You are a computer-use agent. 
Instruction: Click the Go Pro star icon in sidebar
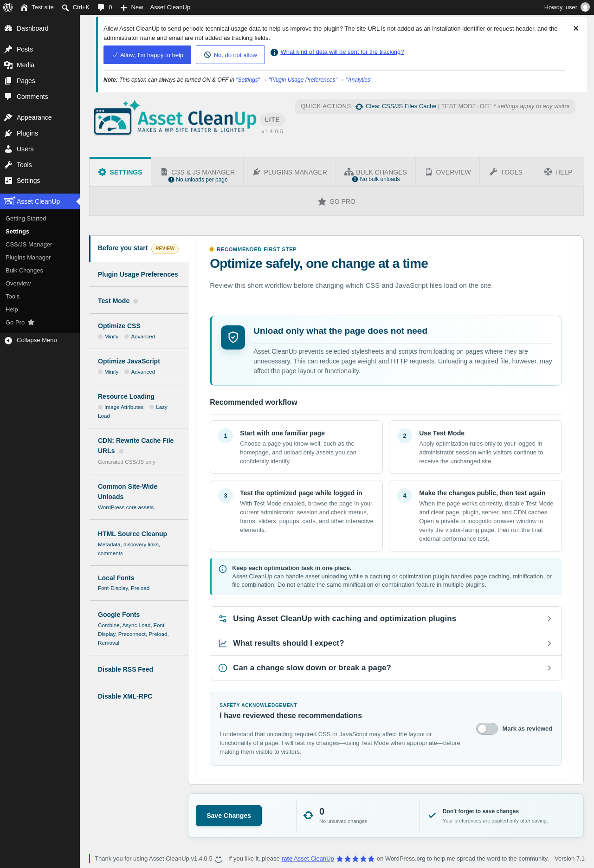[x=31, y=322]
